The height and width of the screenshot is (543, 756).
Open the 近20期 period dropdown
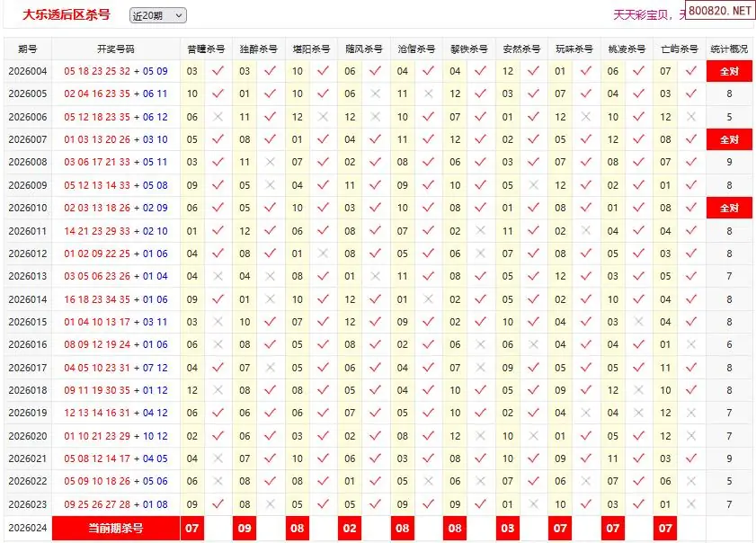tap(157, 15)
